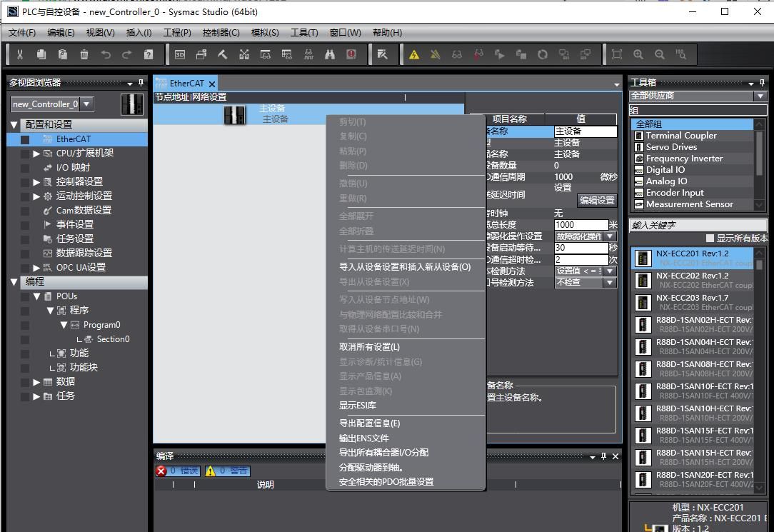Open the new_Controller_0 dropdown
Viewport: 774px width, 532px height.
[x=86, y=104]
